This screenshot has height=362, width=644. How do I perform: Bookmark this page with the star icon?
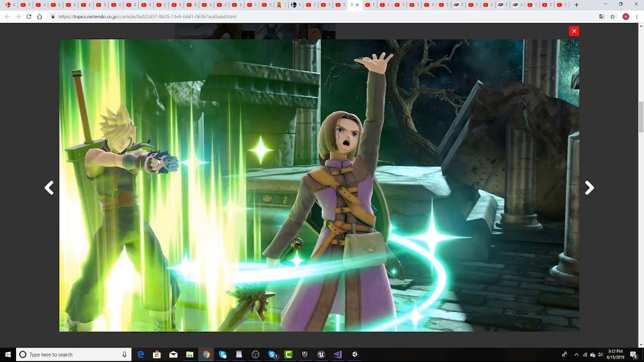(612, 17)
